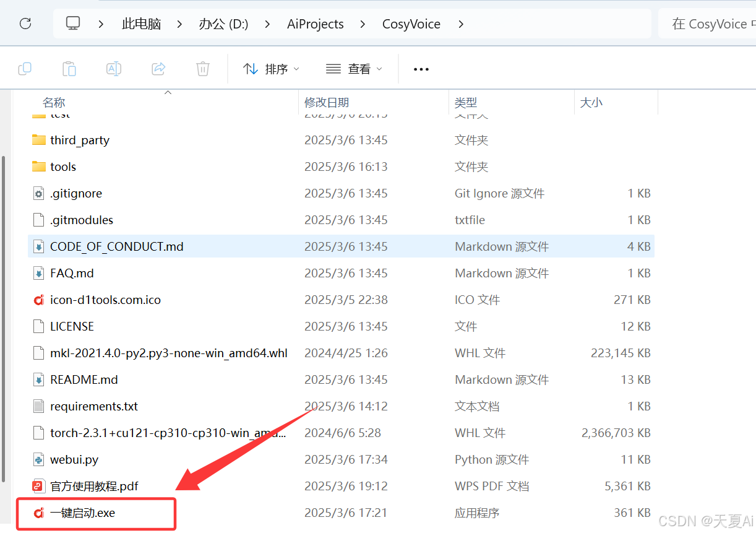Select LICENSE file name
Image resolution: width=756 pixels, height=533 pixels.
click(x=72, y=326)
